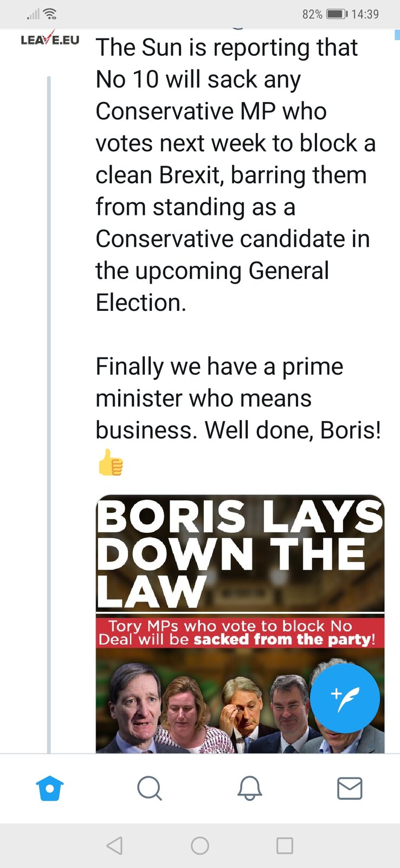Tap the thumbs up emoji in tweet
Viewport: 400px width, 868px height.
[111, 462]
